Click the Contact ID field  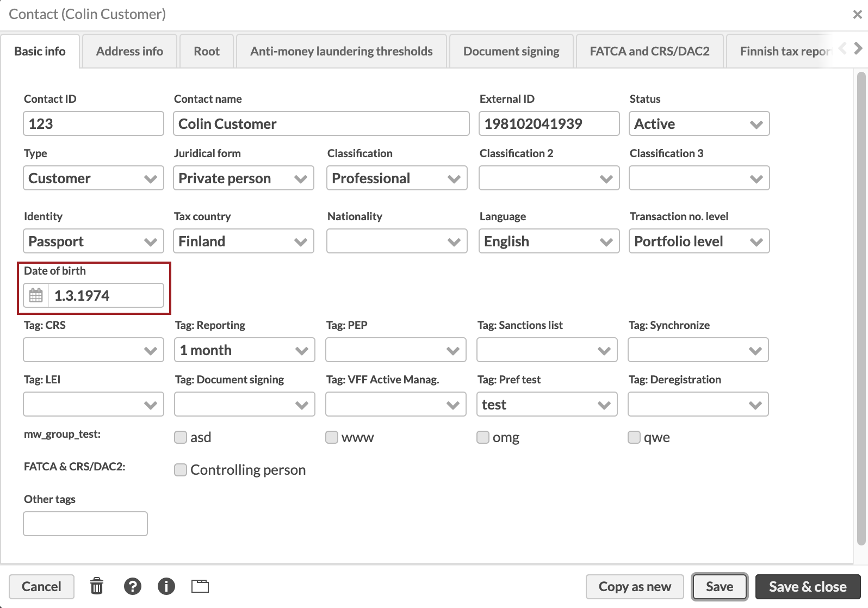94,123
